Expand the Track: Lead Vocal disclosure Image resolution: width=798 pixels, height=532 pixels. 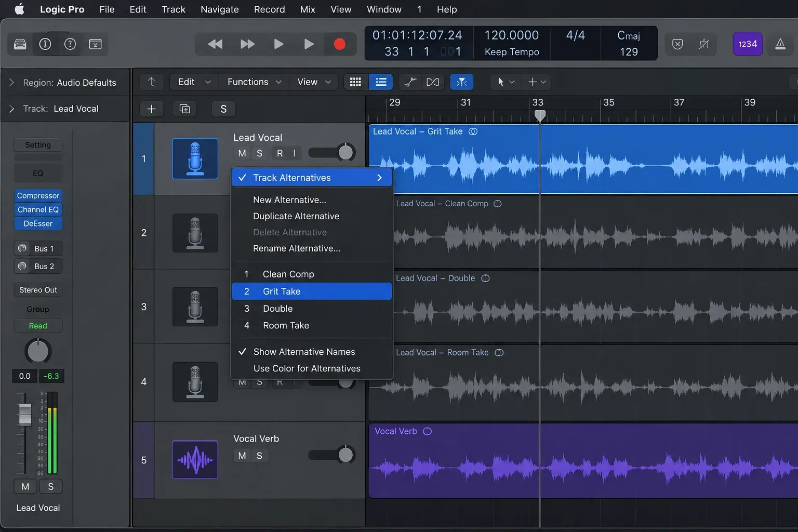pos(11,109)
